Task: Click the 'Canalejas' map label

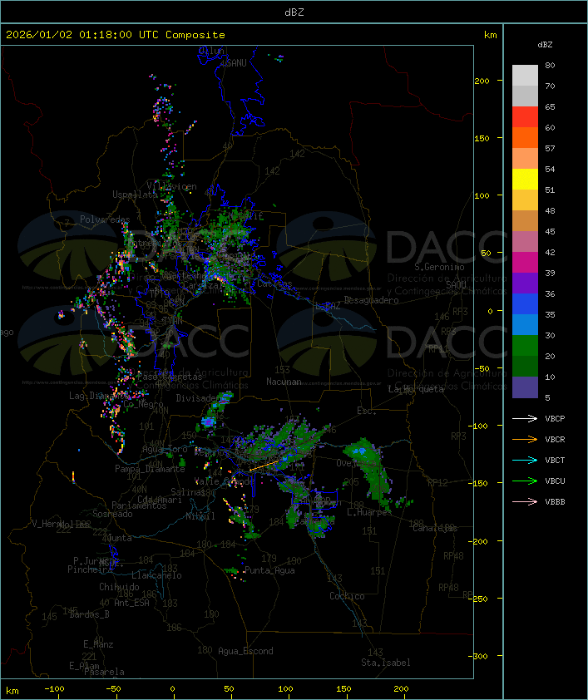Action: coord(435,529)
